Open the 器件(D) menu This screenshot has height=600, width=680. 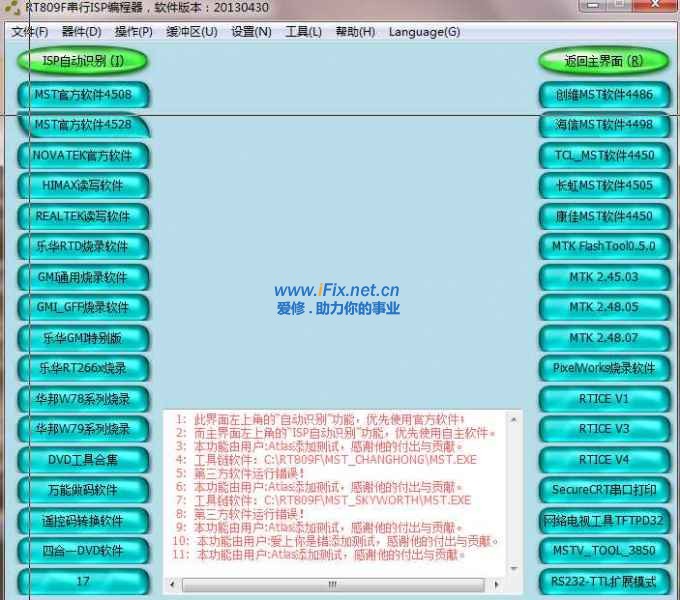click(81, 32)
